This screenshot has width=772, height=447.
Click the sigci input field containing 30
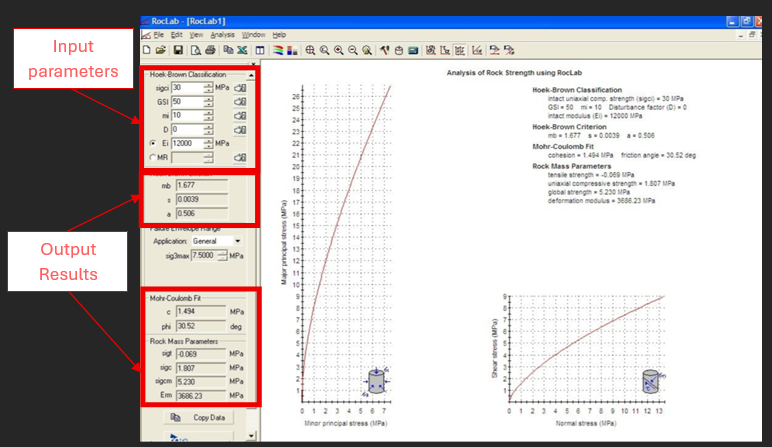[187, 88]
